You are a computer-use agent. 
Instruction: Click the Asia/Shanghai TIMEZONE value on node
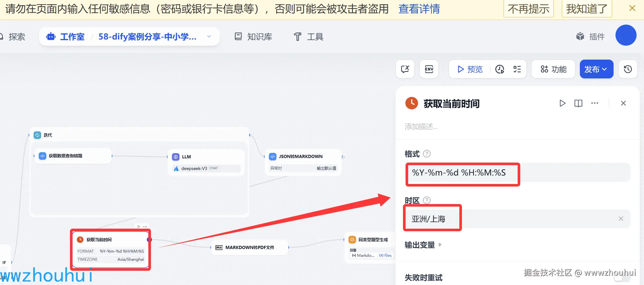click(131, 259)
